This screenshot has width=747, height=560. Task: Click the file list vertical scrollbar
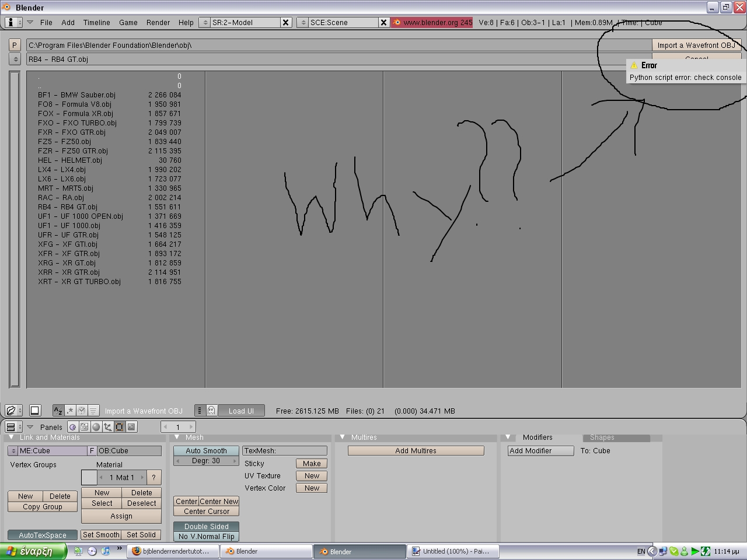click(15, 229)
